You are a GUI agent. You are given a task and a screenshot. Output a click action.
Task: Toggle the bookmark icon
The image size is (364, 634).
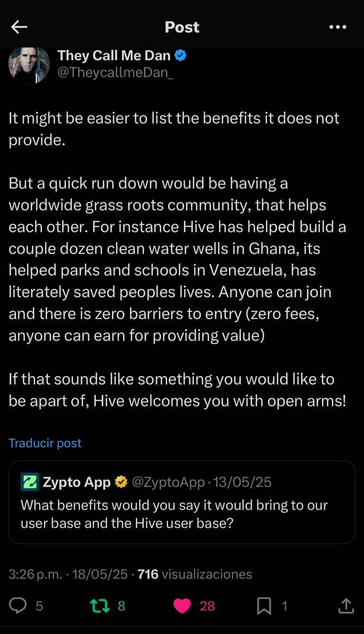(264, 606)
